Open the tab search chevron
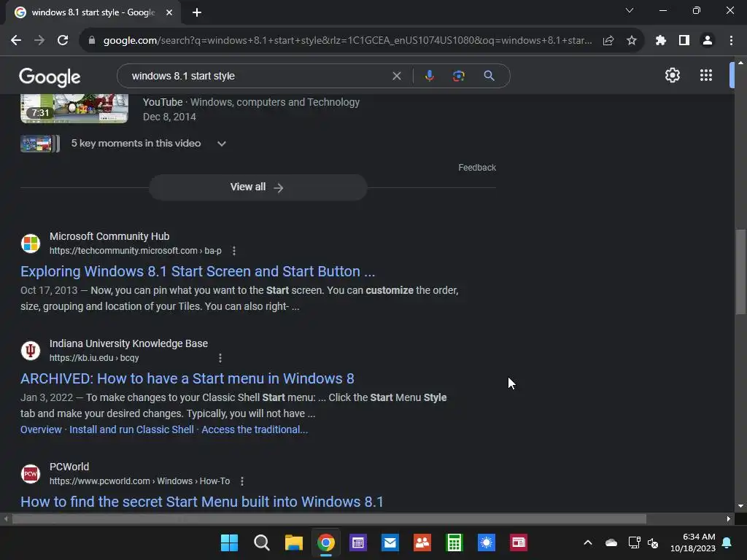Screen dimensions: 747x560 630,10
